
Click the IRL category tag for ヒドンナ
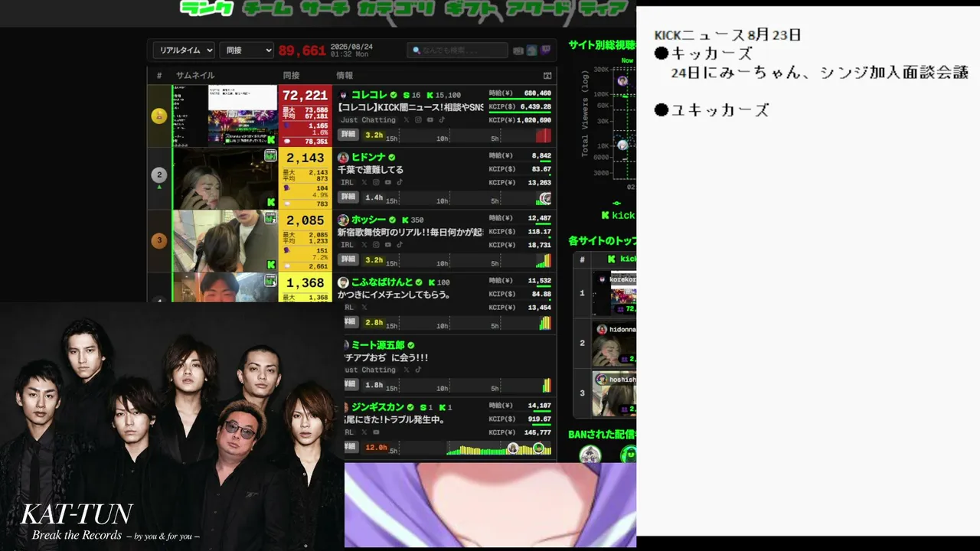347,183
